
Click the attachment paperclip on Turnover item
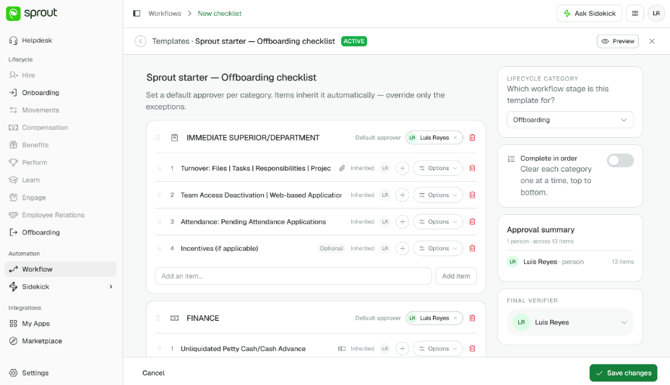tap(342, 168)
